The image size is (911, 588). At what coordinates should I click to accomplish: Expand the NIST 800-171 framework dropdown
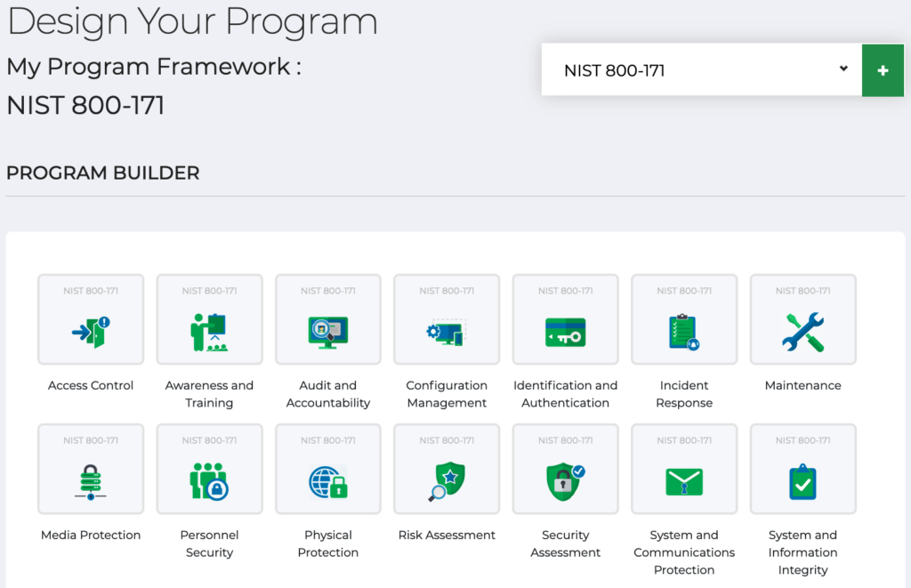coord(701,69)
